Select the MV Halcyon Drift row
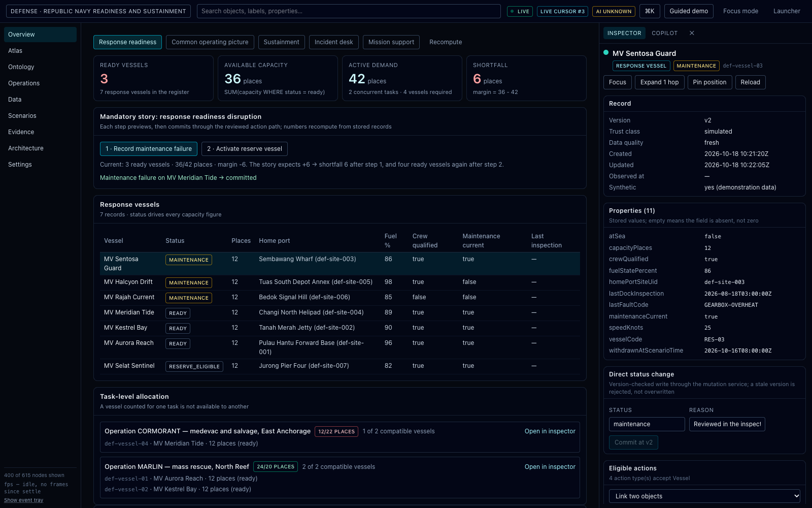The image size is (812, 508). click(x=340, y=282)
